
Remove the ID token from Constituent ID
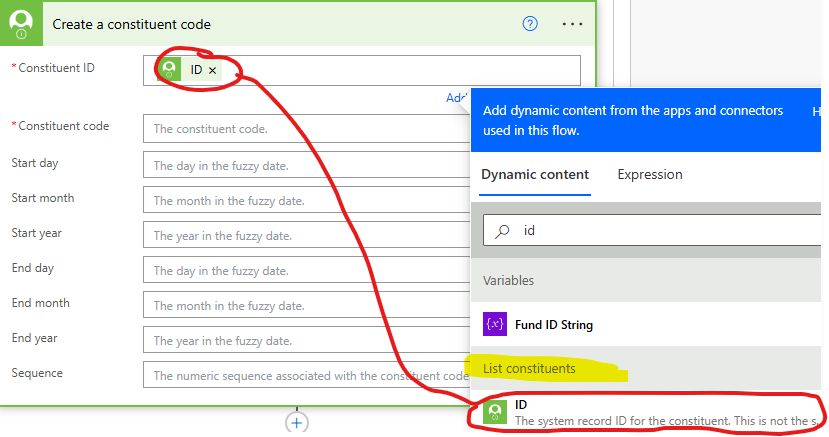tap(212, 70)
